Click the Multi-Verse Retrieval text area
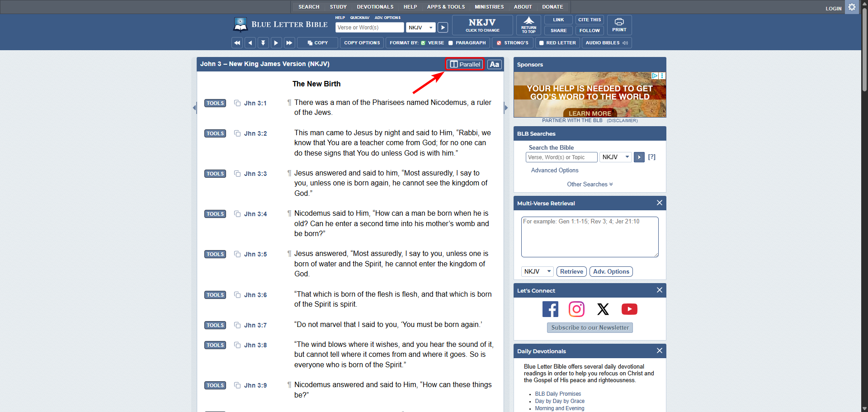 590,237
